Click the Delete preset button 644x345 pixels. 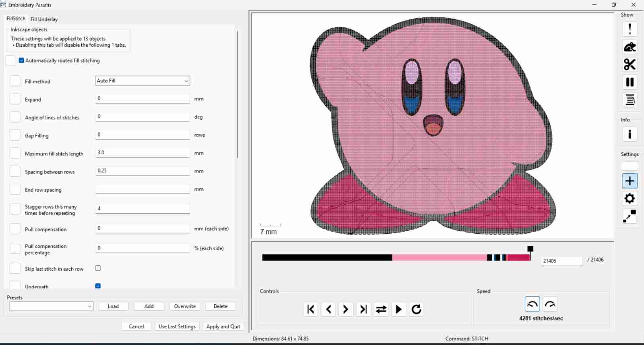(x=221, y=306)
